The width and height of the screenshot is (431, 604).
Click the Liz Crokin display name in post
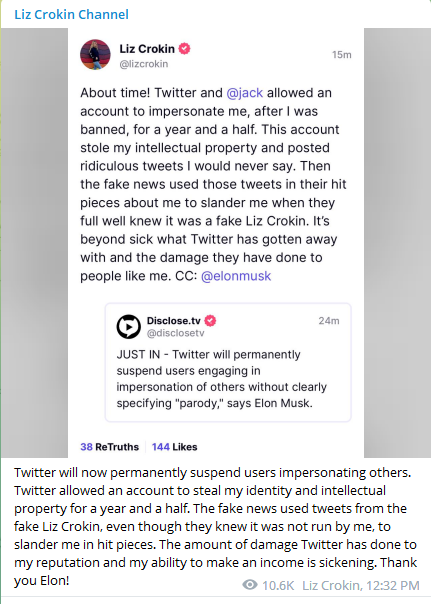point(147,49)
